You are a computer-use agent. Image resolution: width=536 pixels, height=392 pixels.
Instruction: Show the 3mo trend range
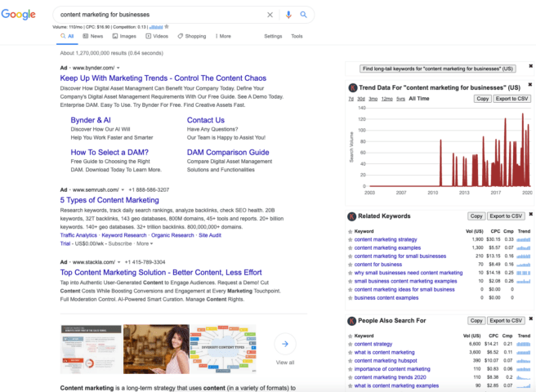point(373,99)
